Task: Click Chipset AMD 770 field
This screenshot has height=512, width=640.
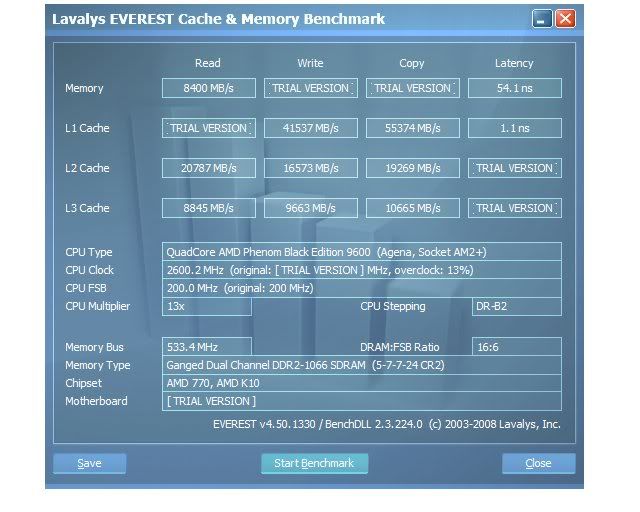Action: pos(362,383)
